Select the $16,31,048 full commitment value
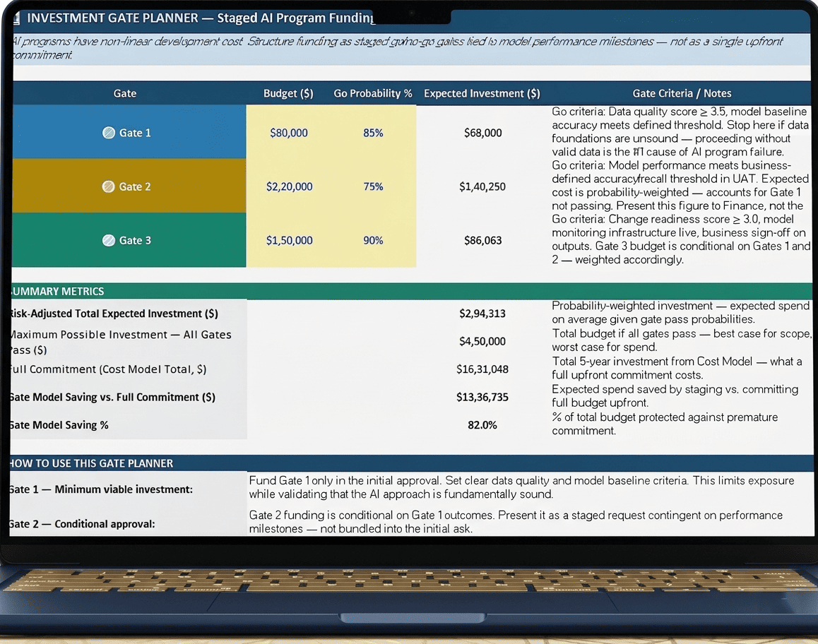Image resolution: width=818 pixels, height=644 pixels. point(482,369)
